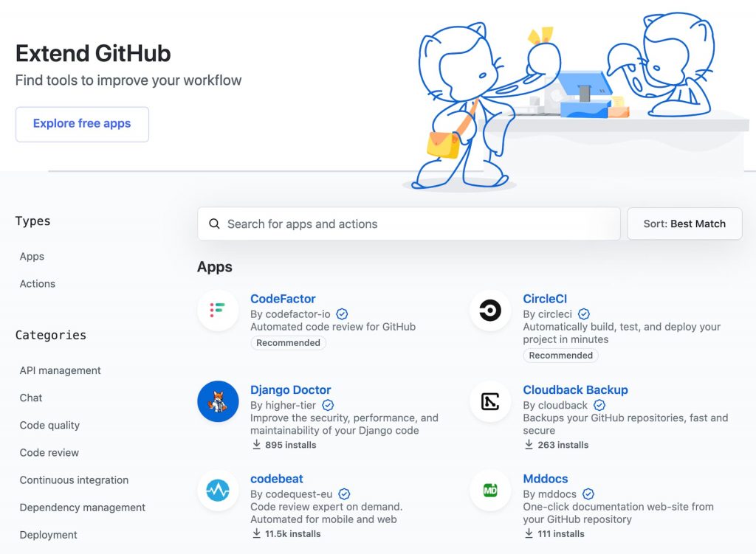The image size is (756, 554).
Task: Click 'Automated code review for GitHub' description
Action: (x=333, y=327)
